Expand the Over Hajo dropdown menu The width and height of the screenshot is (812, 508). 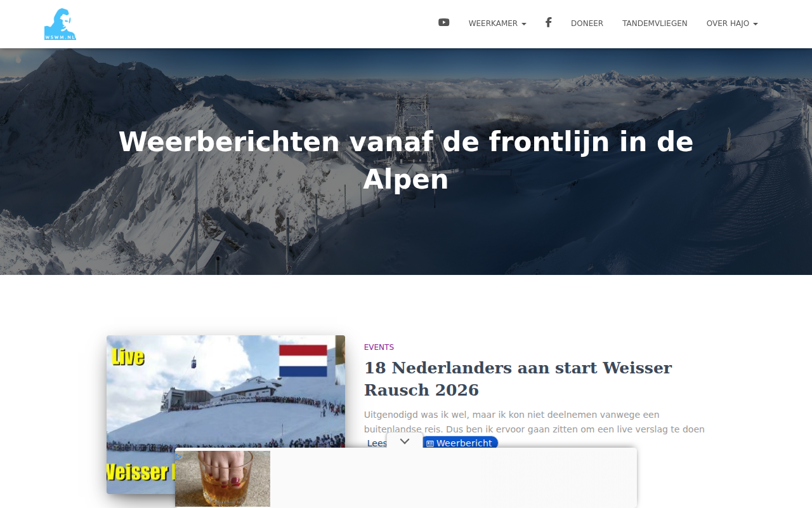tap(732, 23)
